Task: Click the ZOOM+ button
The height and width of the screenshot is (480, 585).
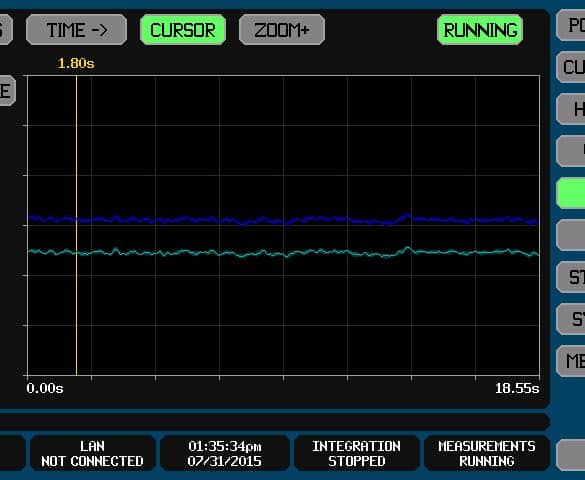Action: point(282,30)
